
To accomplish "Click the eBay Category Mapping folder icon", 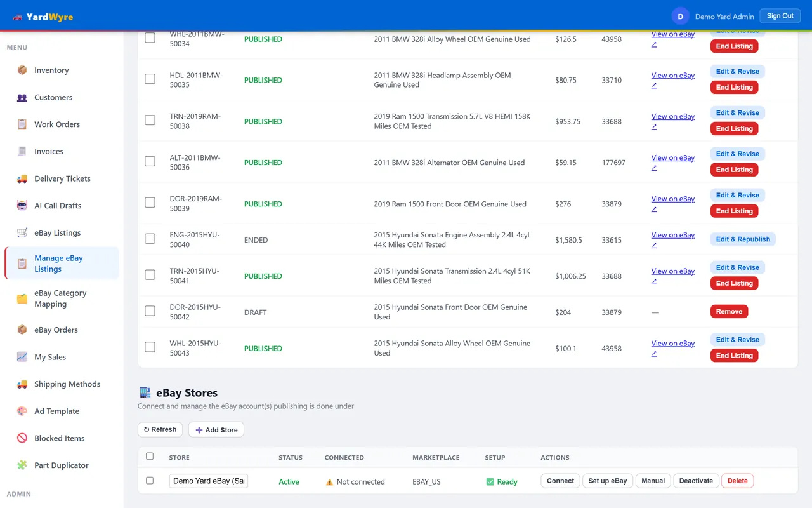I will pos(22,298).
